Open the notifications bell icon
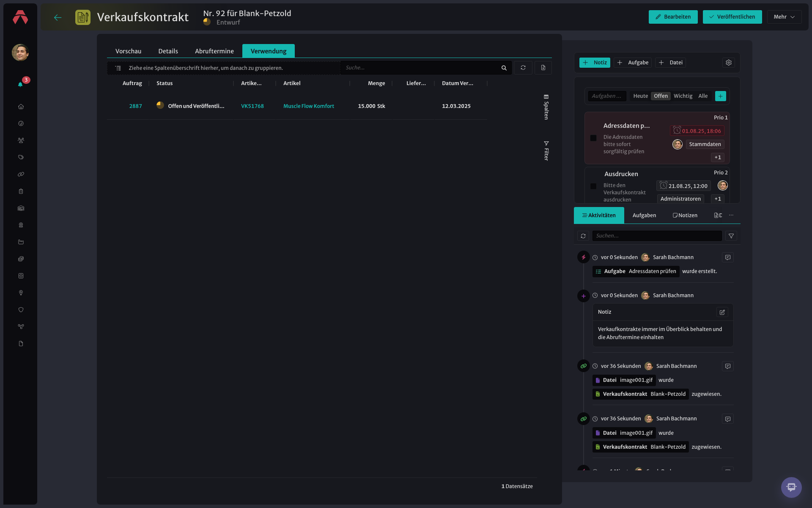Screen dimensions: 812x508 pos(20,84)
